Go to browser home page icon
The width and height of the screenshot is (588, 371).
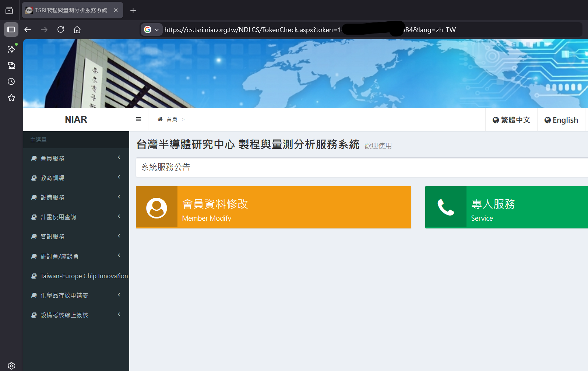(77, 29)
